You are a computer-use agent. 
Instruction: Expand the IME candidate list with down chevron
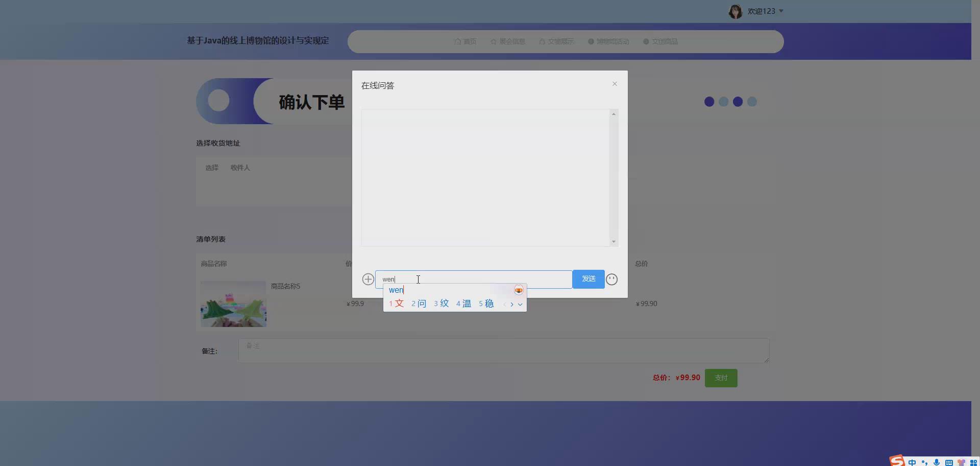[x=520, y=304]
